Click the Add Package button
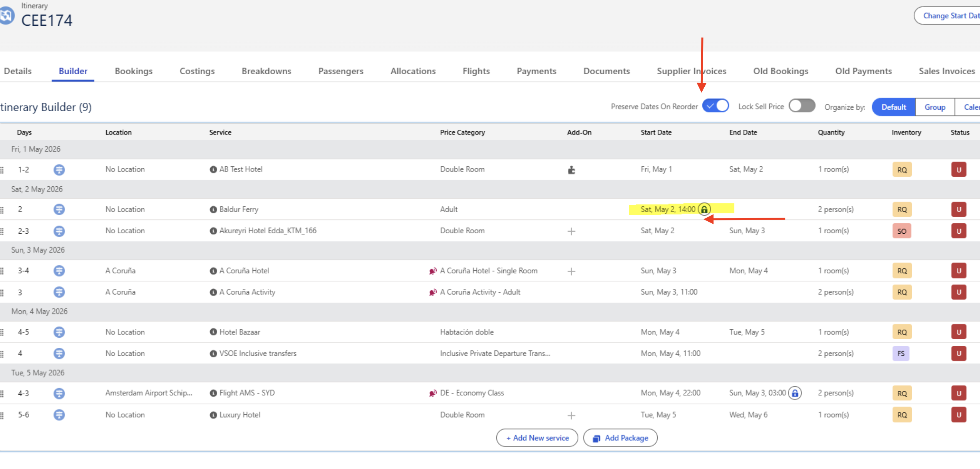 (620, 438)
